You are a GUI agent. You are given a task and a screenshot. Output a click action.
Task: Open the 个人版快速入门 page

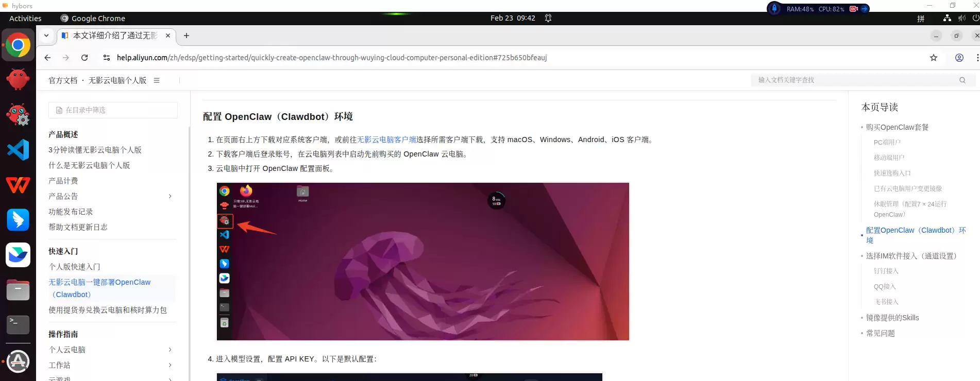74,267
